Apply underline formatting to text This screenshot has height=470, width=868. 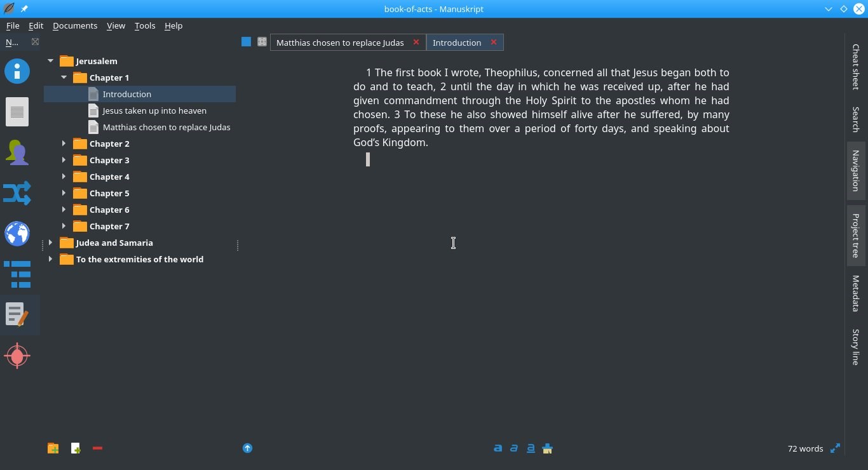click(531, 448)
